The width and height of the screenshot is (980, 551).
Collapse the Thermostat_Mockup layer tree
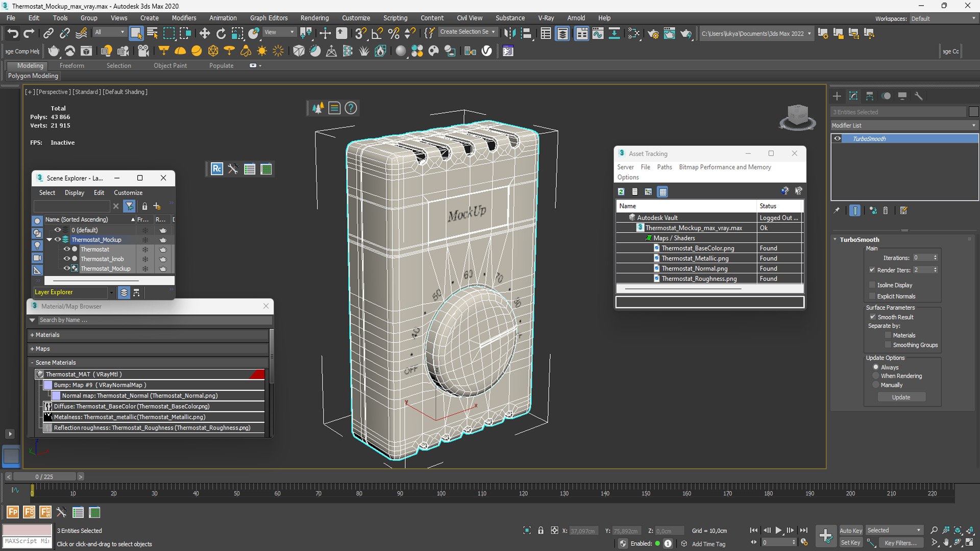50,240
